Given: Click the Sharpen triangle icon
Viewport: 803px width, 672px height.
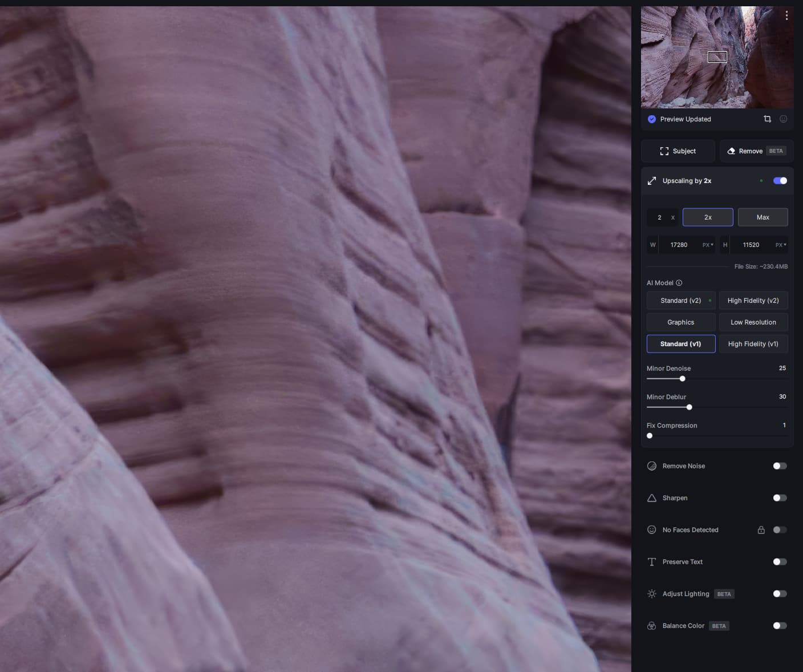Looking at the screenshot, I should (652, 498).
